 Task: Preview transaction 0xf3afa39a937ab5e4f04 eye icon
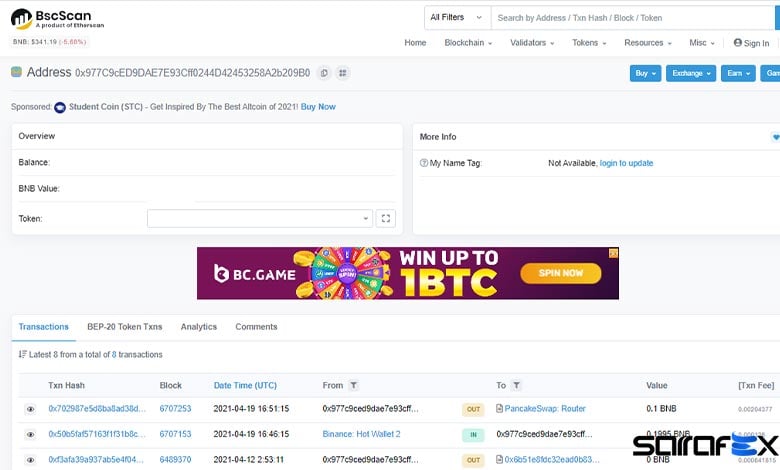click(x=30, y=460)
